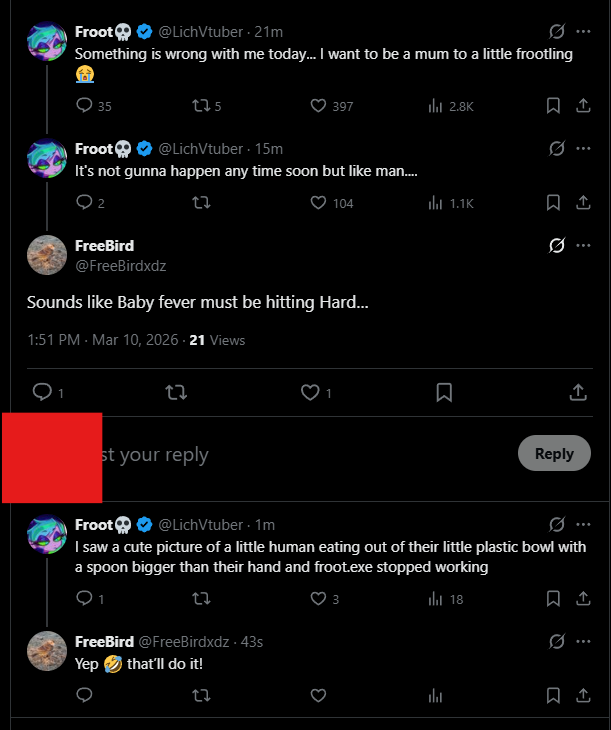Open more options menu on FreeBird's main post
Viewport: 611px width, 730px height.
click(583, 245)
